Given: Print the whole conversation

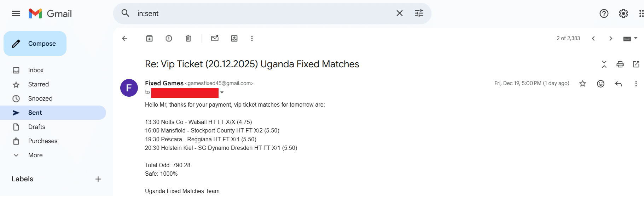Looking at the screenshot, I should coord(620,64).
